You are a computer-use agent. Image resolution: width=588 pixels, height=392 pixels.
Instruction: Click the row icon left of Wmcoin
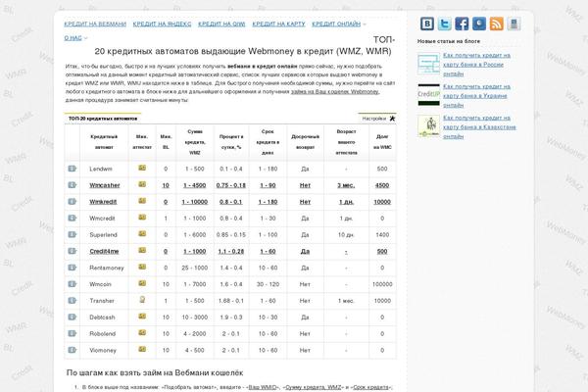click(72, 284)
